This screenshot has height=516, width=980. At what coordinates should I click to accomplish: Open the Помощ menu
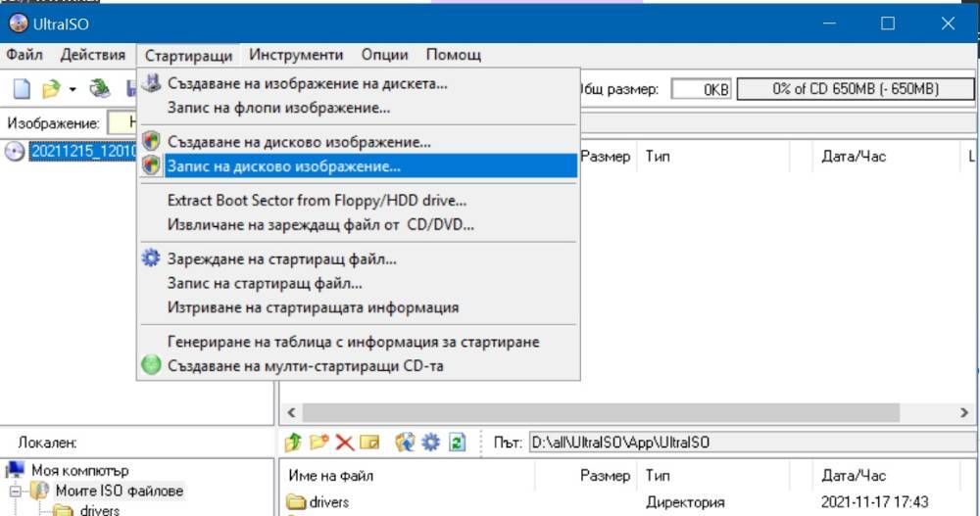click(453, 55)
